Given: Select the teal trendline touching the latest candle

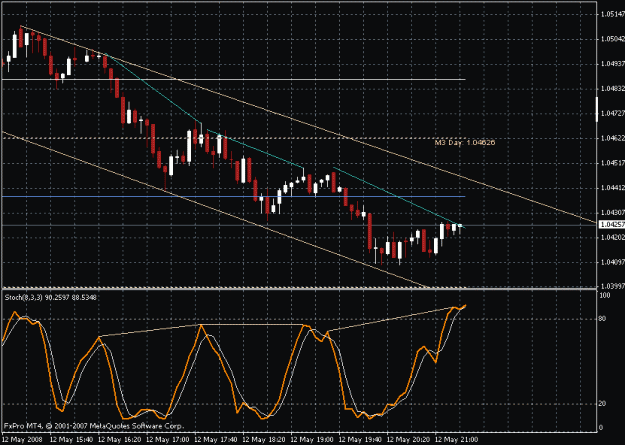Looking at the screenshot, I should [x=399, y=197].
